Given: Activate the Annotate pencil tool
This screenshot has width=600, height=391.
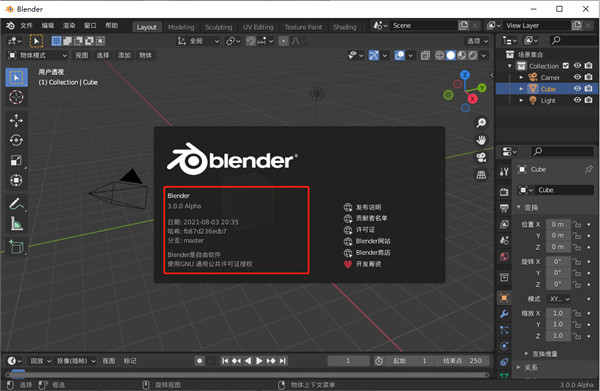Looking at the screenshot, I should tap(16, 204).
